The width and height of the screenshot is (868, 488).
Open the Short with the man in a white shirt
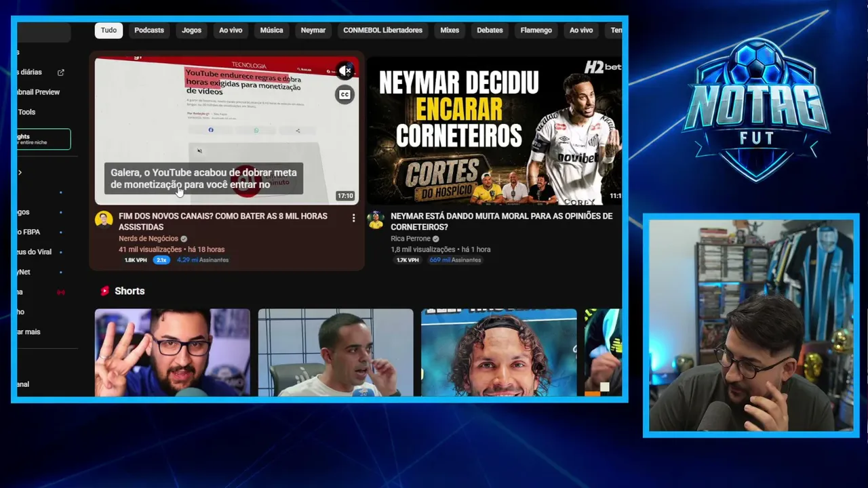[336, 352]
